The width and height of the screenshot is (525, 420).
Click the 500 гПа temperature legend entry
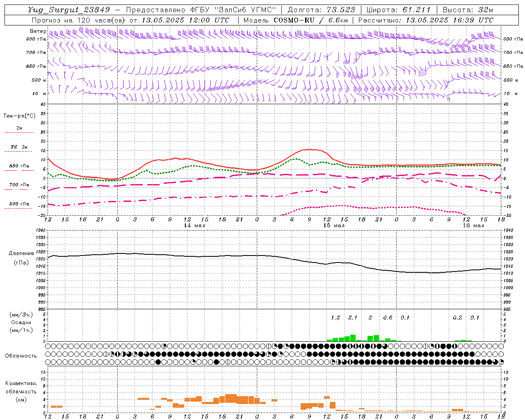click(19, 204)
